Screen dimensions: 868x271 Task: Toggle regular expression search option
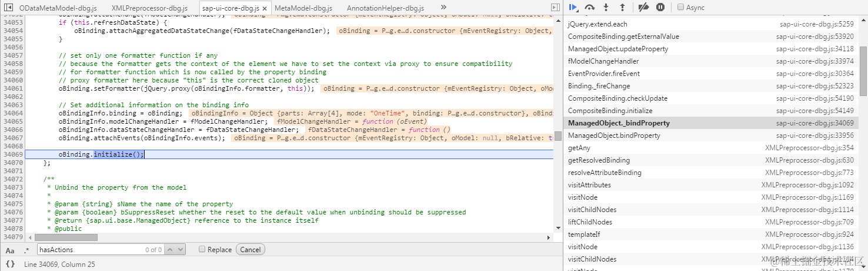(26, 250)
